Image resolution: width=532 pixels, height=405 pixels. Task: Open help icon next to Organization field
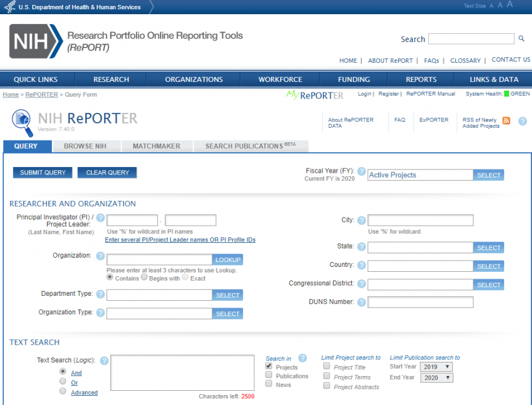tap(100, 256)
